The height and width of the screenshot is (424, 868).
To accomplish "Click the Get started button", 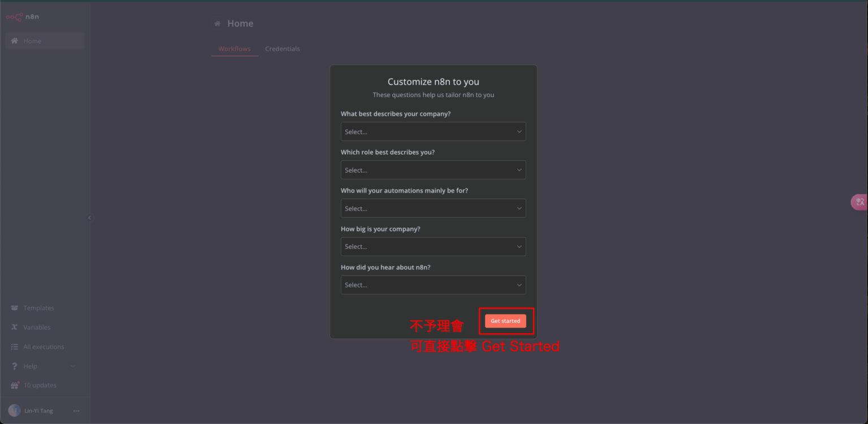I will click(x=505, y=321).
